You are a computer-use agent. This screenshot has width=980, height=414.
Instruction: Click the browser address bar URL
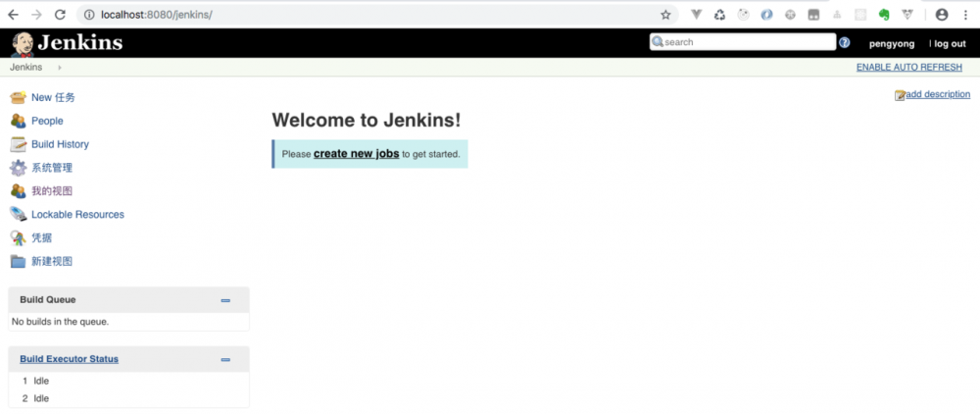(x=156, y=15)
